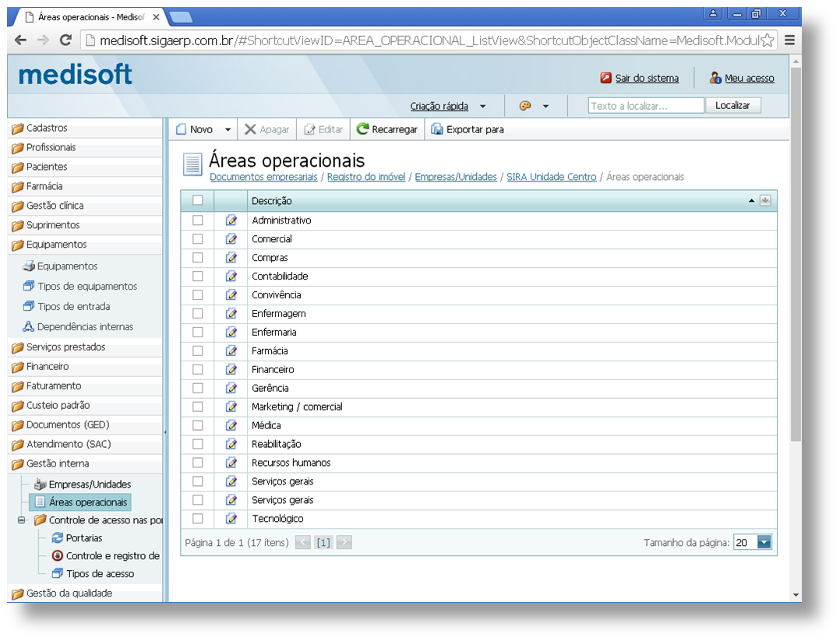Viewport: 840px width, 641px height.
Task: Click the browser reload page icon
Action: coord(65,41)
